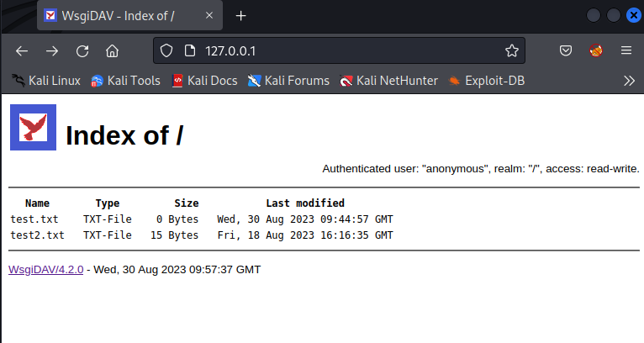Image resolution: width=644 pixels, height=343 pixels.
Task: Open the Save to Pocket button
Action: pos(566,50)
